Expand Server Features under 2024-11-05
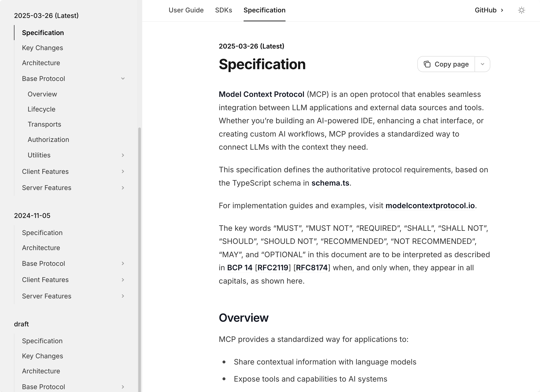540x392 pixels. [123, 296]
